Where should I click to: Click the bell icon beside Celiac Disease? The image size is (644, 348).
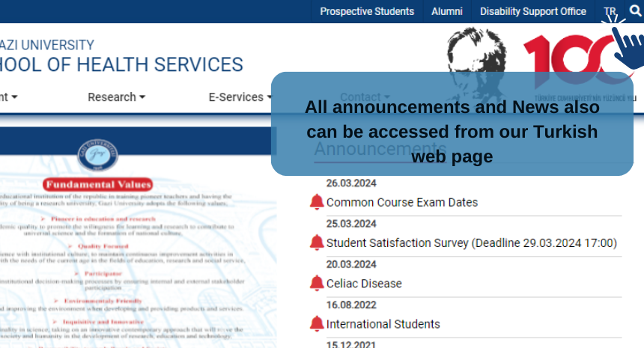point(317,283)
